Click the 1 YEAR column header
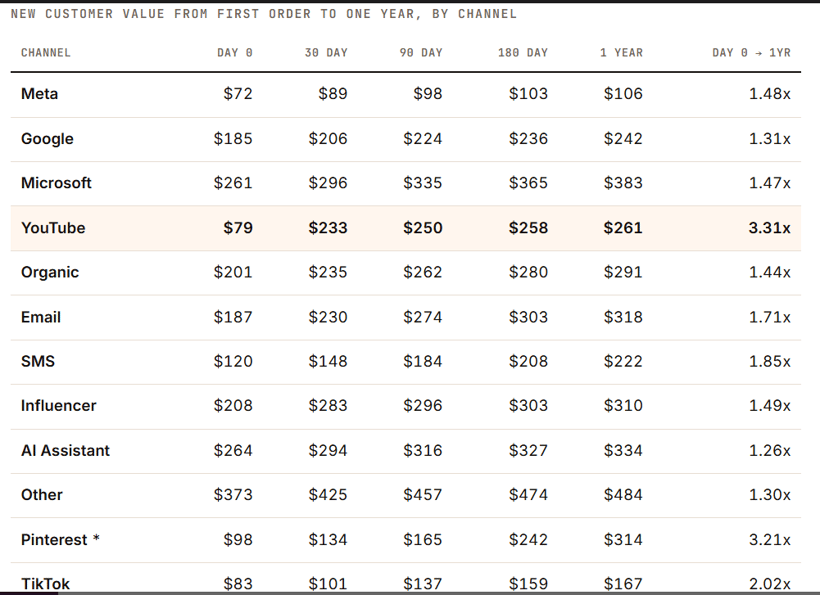 tap(621, 53)
